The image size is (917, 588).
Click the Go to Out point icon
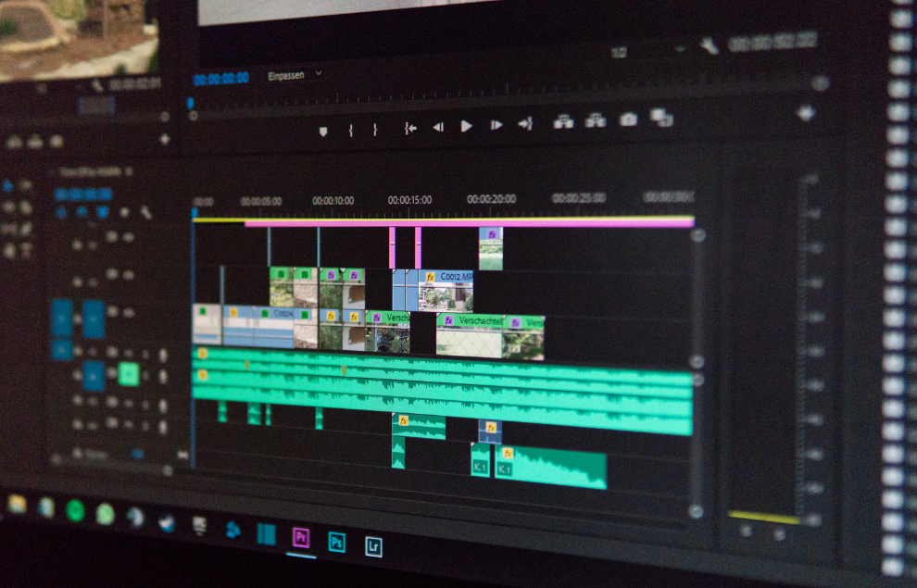click(x=525, y=123)
